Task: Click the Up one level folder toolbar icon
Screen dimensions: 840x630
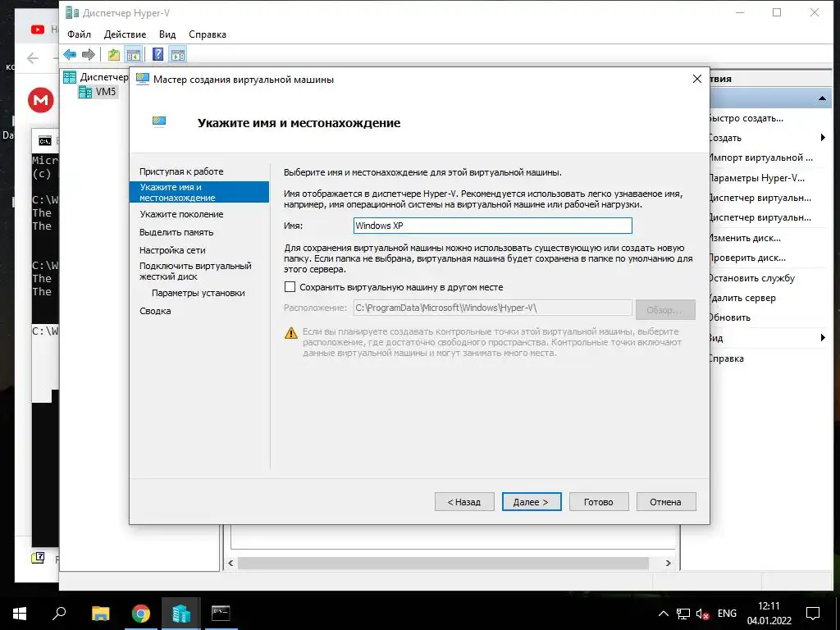Action: tap(113, 54)
